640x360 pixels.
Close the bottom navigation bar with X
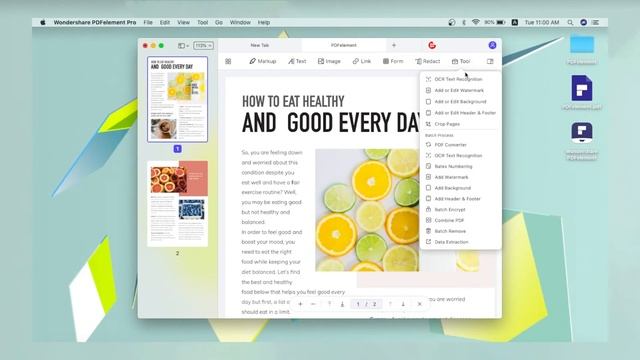click(x=420, y=304)
